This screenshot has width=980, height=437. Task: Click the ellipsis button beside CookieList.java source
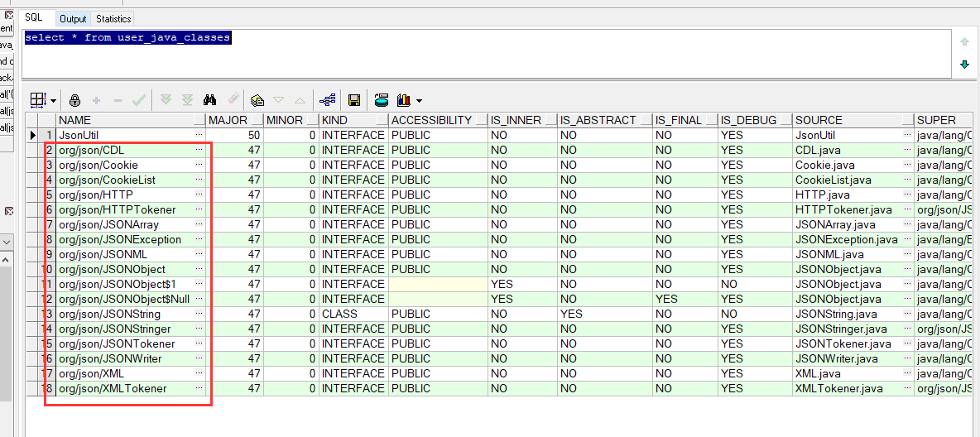(907, 180)
